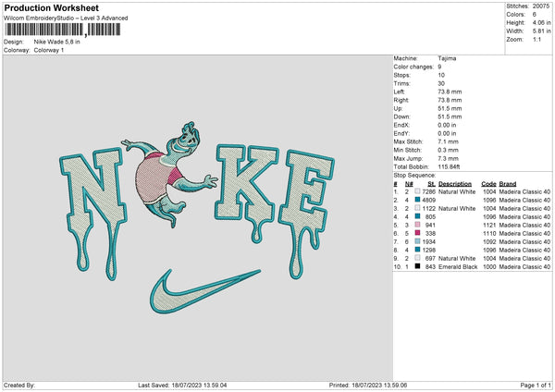Click thread code 1110 in row 6

[489, 234]
